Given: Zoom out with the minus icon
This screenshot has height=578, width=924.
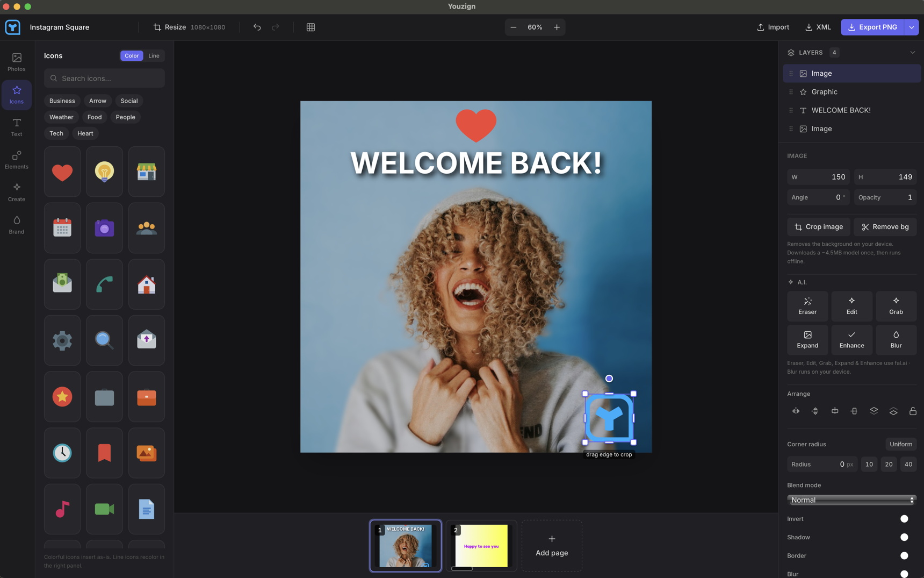Looking at the screenshot, I should tap(514, 27).
